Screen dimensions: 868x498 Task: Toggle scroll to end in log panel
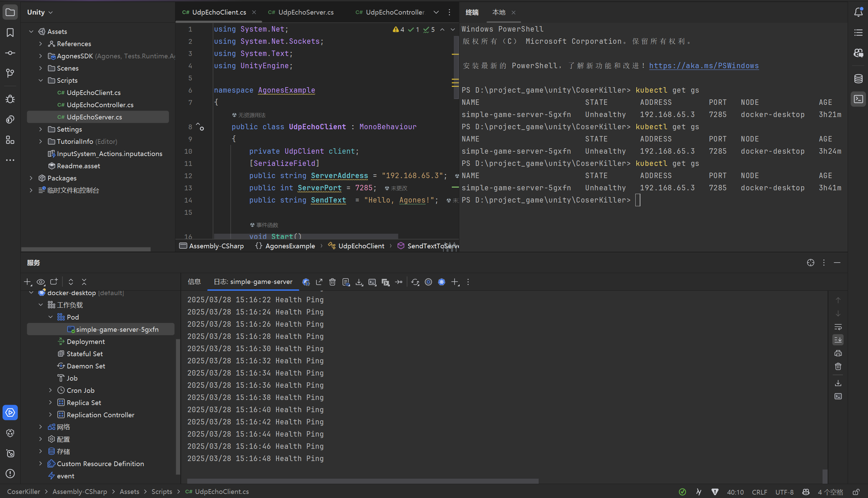coord(837,340)
